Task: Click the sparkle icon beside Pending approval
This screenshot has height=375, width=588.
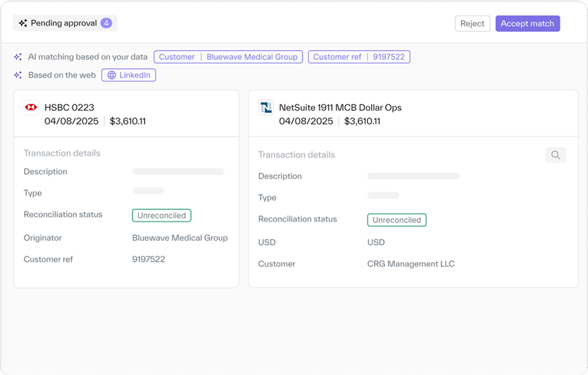Action: pyautogui.click(x=23, y=24)
